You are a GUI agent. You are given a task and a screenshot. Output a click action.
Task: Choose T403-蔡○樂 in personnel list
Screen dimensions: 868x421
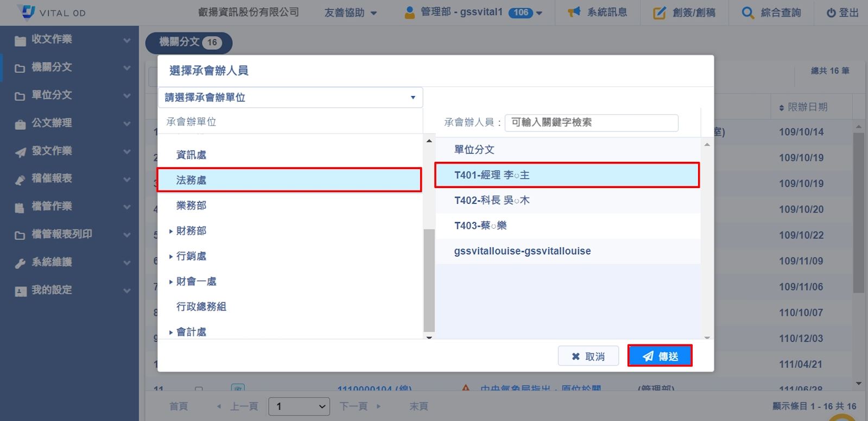point(568,225)
